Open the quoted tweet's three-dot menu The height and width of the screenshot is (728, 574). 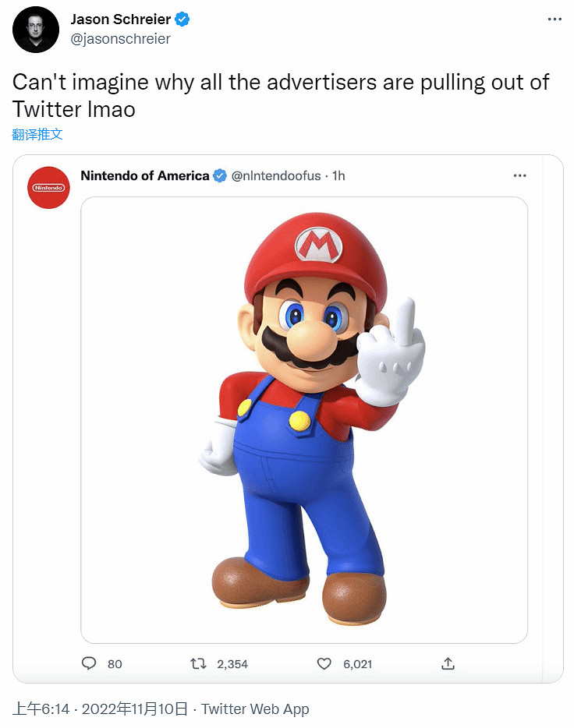(519, 175)
